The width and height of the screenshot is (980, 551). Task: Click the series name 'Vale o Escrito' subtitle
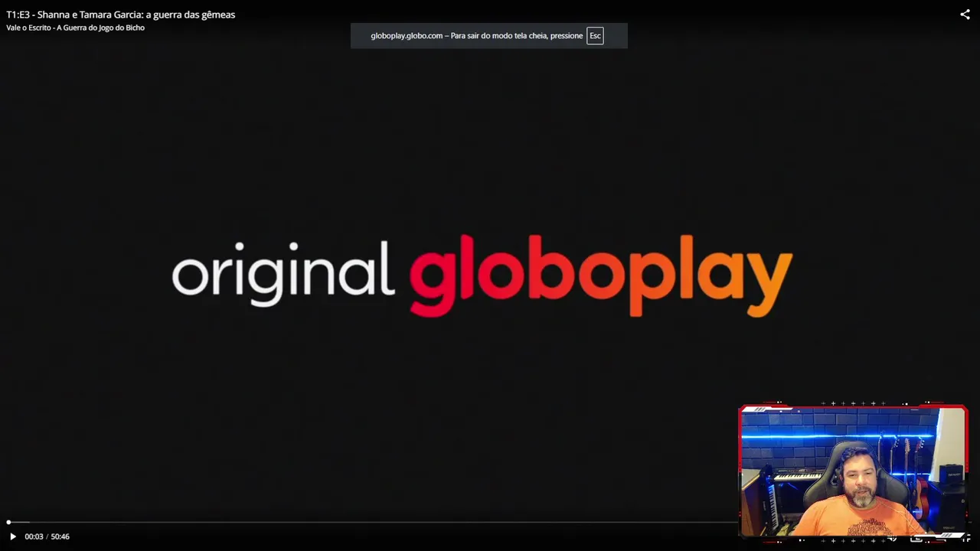(75, 28)
